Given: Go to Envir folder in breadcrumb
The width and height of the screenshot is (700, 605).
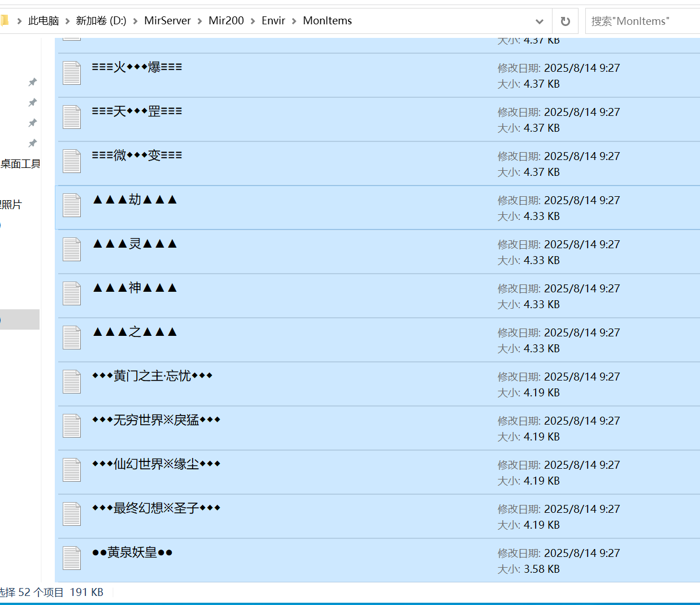Looking at the screenshot, I should tap(273, 21).
